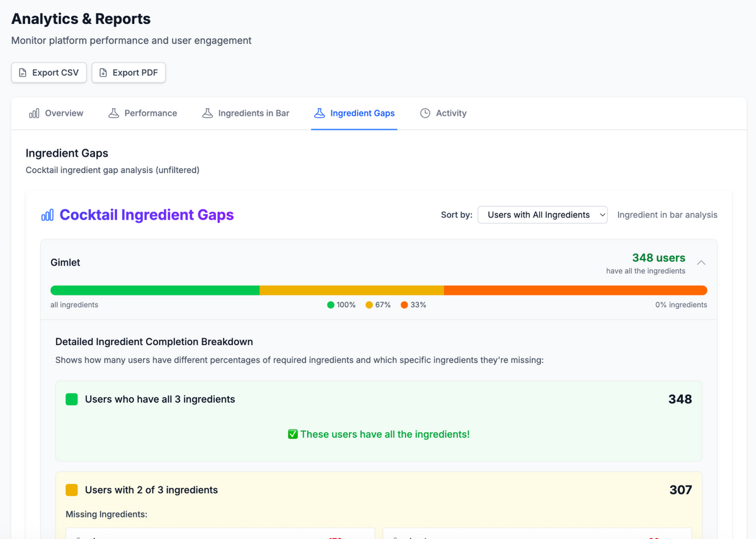Click the green 100% legend dot

(x=331, y=305)
